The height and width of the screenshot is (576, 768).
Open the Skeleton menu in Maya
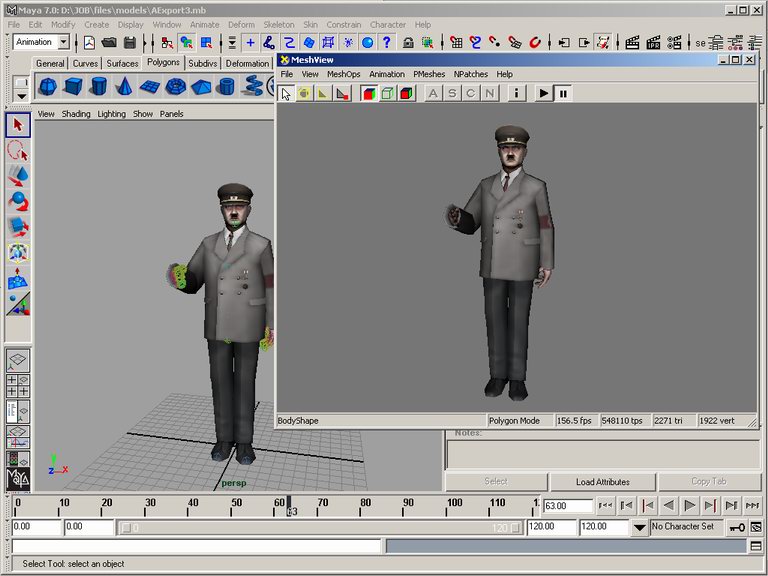279,24
